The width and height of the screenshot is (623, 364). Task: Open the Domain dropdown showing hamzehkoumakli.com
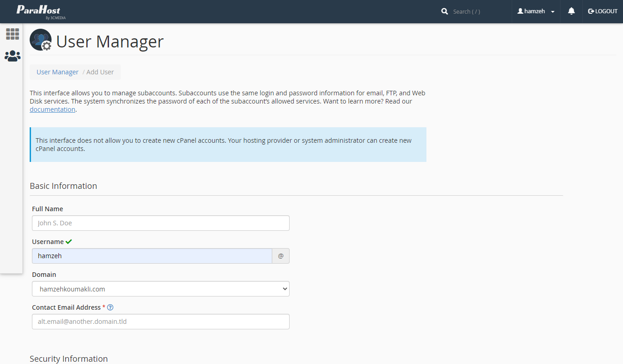point(161,289)
